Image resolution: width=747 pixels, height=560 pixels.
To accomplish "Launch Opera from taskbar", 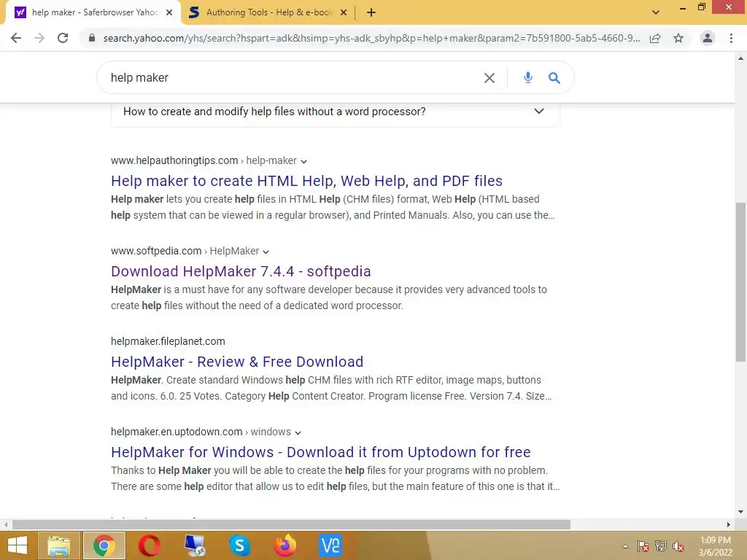I will point(149,545).
